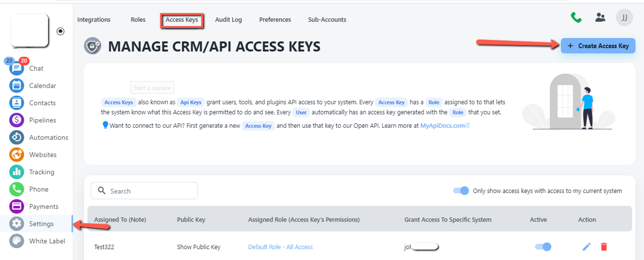The width and height of the screenshot is (644, 260).
Task: Open the Sub-Accounts tab
Action: pos(327,20)
